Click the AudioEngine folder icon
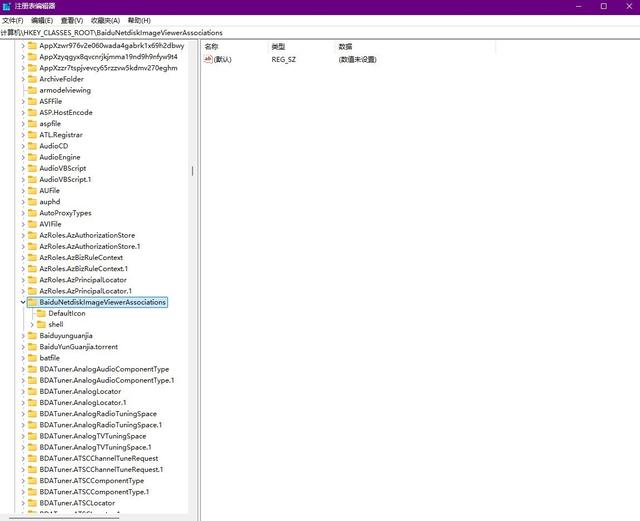Viewport: 640px width, 521px height. point(32,157)
